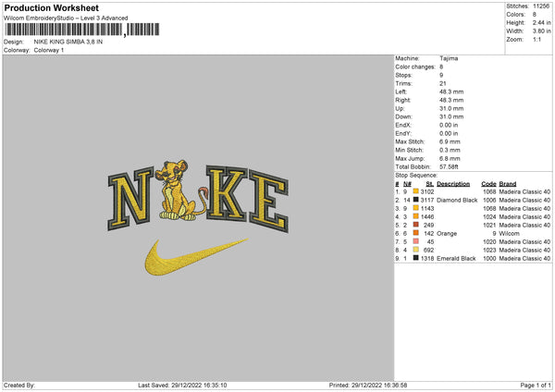This screenshot has height=392, width=555.
Task: Click the 'Wilcom EmbroideryStudio – Level 3 Advanced' subtitle
Action: pos(66,18)
